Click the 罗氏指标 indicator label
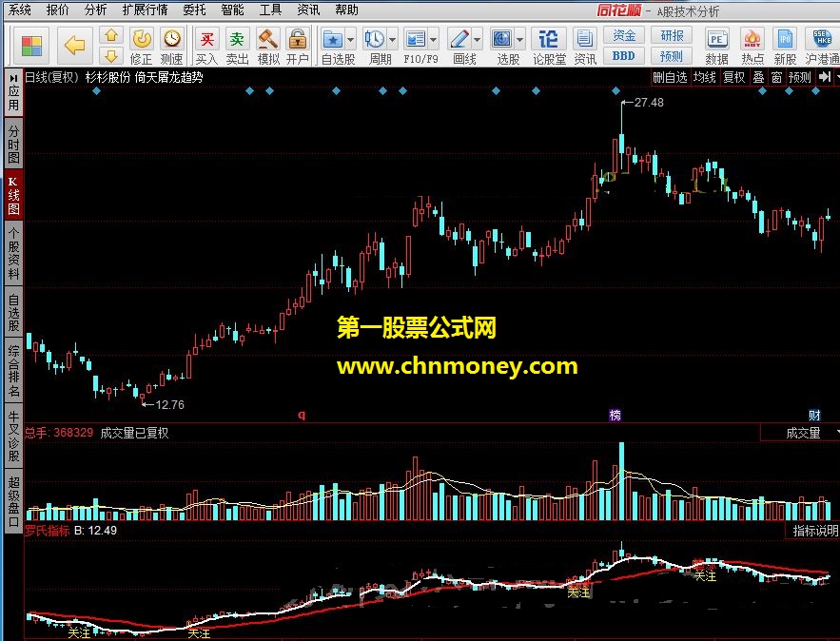 tap(48, 531)
